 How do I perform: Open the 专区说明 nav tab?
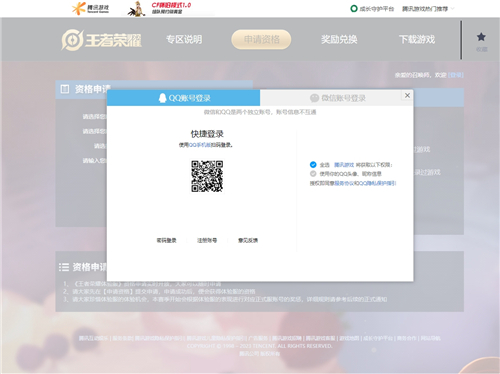tap(184, 39)
